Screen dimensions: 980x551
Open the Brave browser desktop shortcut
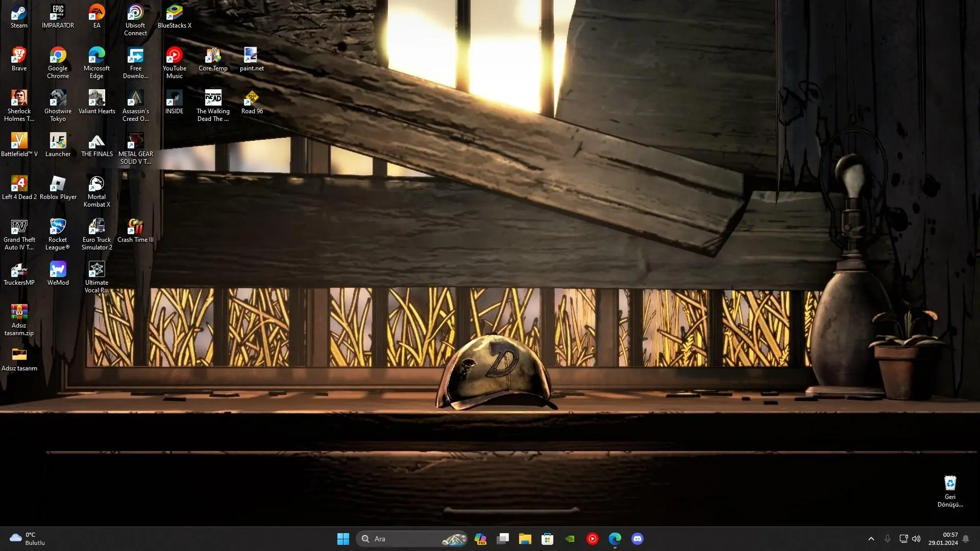(x=19, y=59)
